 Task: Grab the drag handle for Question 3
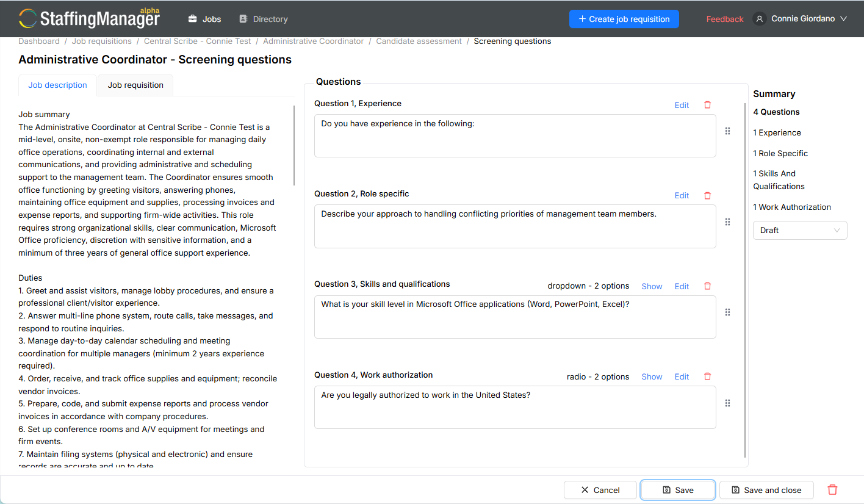click(x=727, y=312)
